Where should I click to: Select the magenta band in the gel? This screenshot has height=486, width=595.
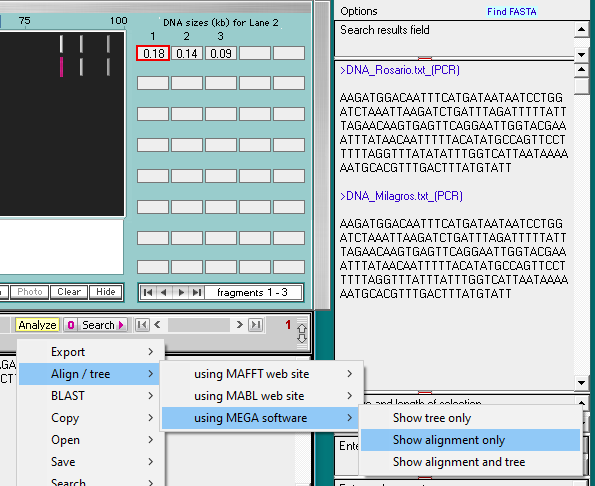tap(61, 67)
